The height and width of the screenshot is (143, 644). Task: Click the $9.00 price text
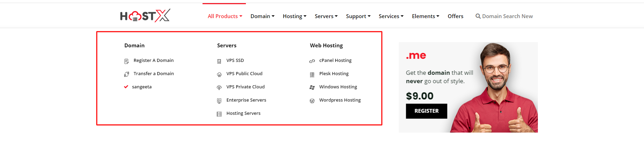420,96
